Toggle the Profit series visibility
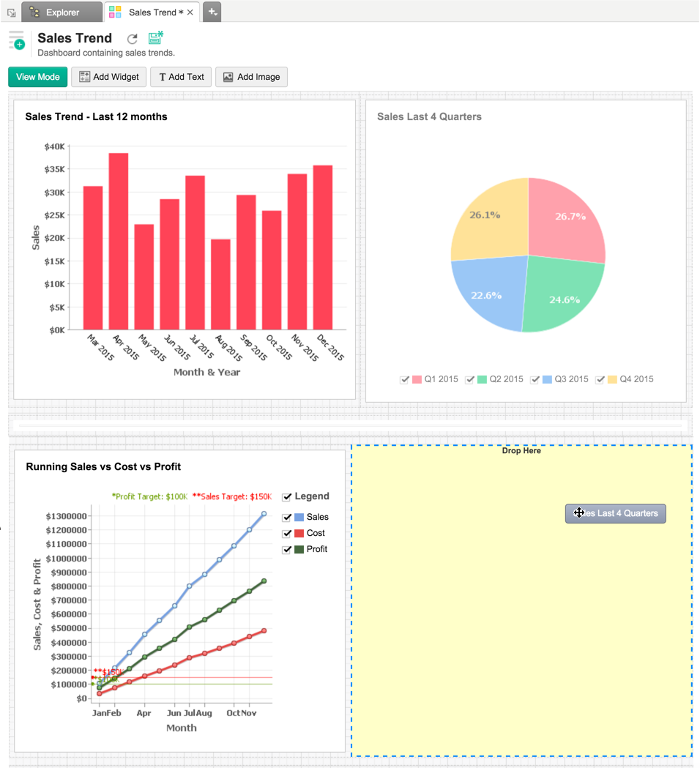The image size is (700, 768). (286, 549)
